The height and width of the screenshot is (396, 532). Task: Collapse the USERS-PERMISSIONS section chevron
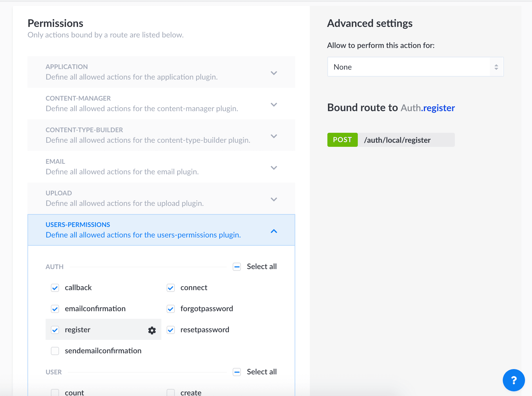pos(274,231)
